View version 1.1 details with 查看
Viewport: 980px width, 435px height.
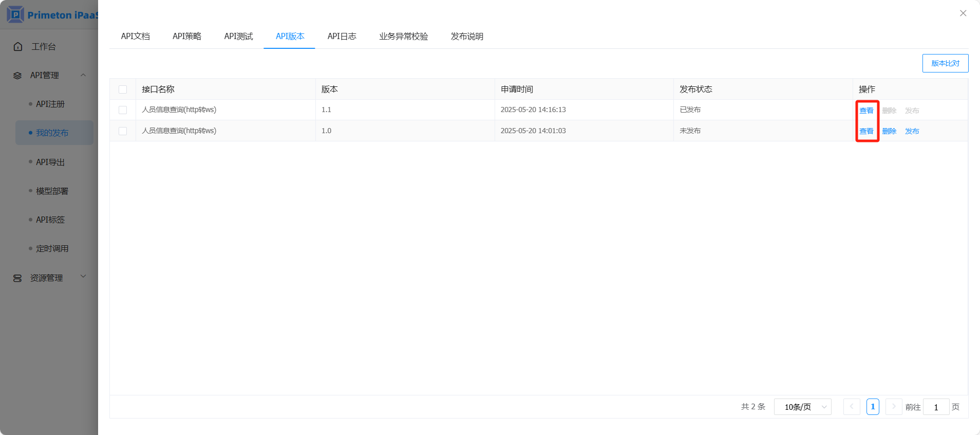pos(866,111)
